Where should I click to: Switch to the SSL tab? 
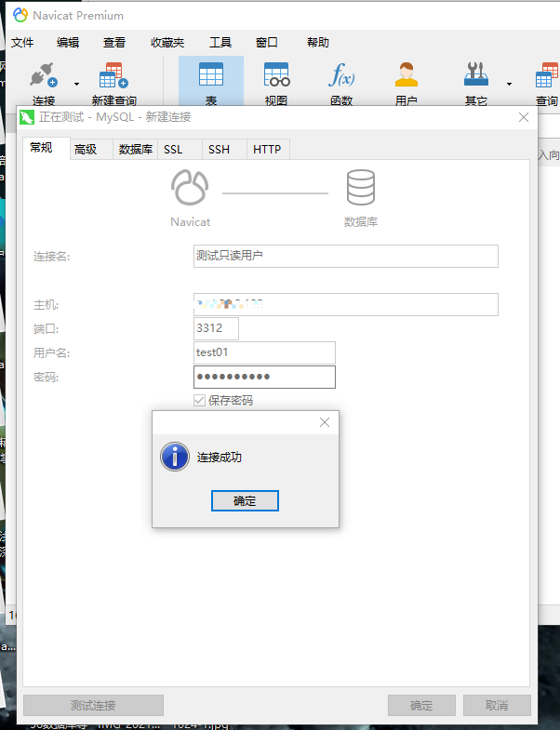point(180,150)
